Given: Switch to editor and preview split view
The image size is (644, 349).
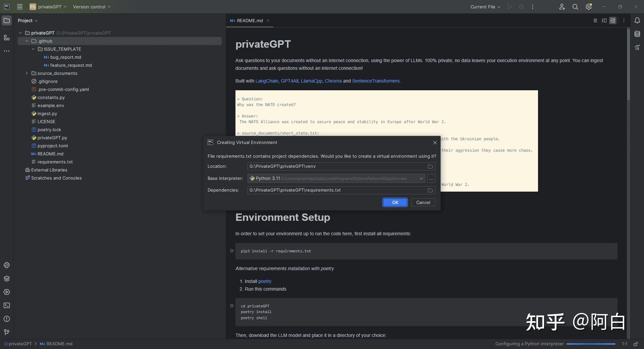Looking at the screenshot, I should coord(604,20).
